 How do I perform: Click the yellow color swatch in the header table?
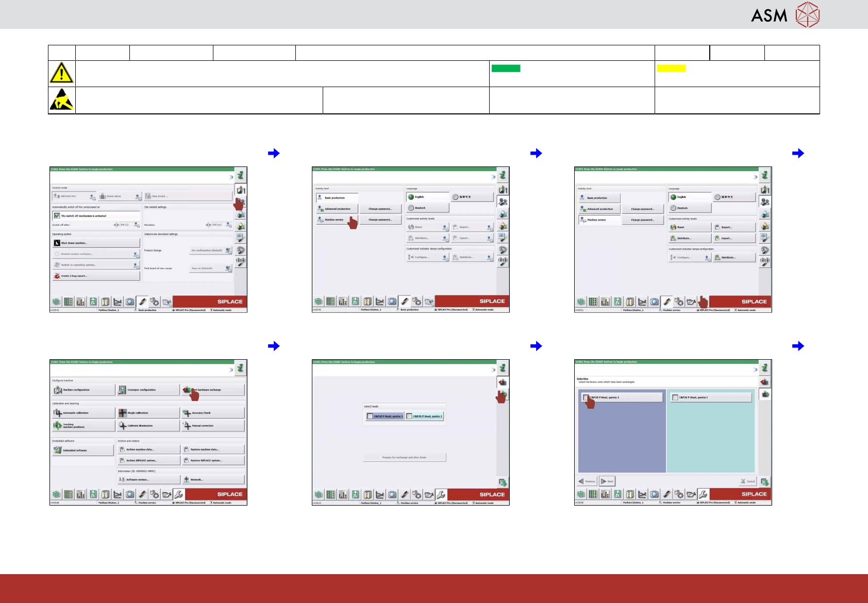pos(672,68)
